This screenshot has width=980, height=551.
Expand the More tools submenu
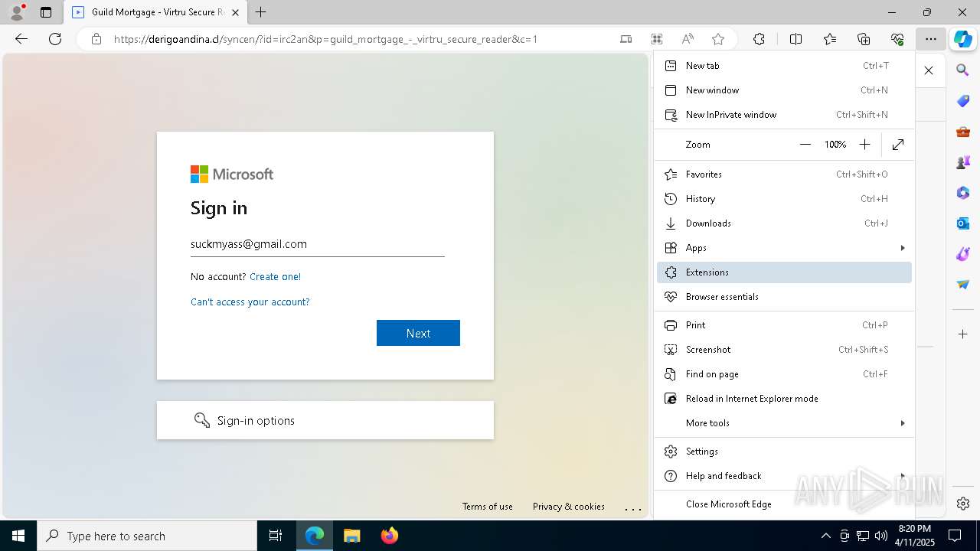pos(784,423)
